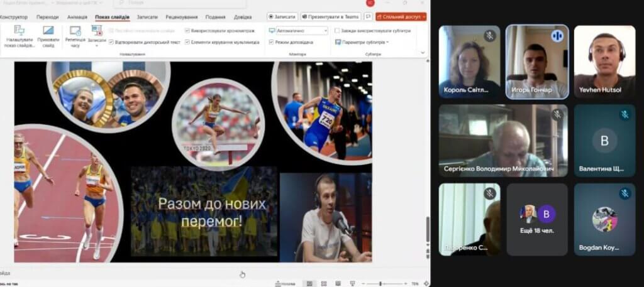Screen dimensions: 644x287
Task: Click muted mic icon on Король Світлана tile
Action: pos(489,36)
